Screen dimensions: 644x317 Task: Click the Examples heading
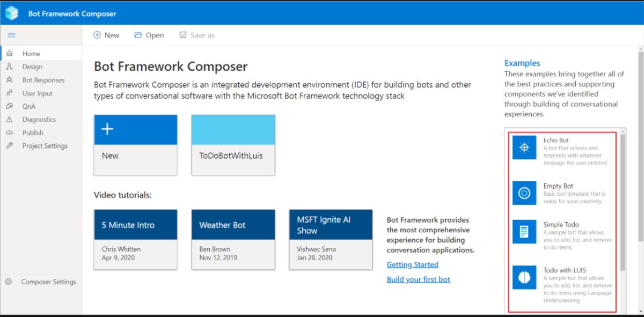pos(522,63)
